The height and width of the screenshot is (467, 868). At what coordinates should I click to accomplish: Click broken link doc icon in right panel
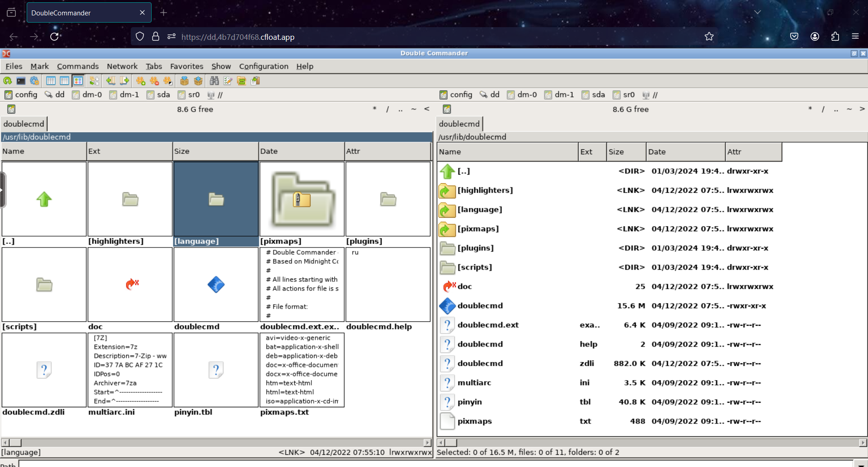[449, 286]
